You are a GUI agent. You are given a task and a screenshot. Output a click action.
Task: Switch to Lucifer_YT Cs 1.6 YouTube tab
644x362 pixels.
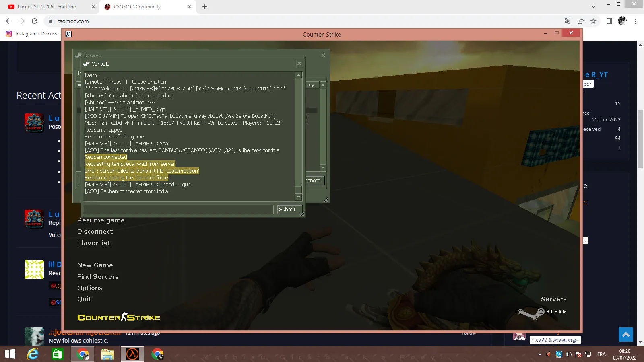click(47, 7)
